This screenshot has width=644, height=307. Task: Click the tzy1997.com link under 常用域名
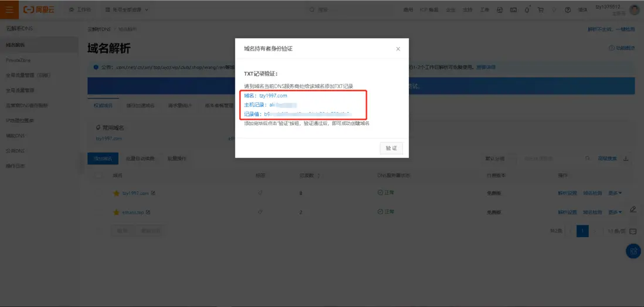click(109, 139)
